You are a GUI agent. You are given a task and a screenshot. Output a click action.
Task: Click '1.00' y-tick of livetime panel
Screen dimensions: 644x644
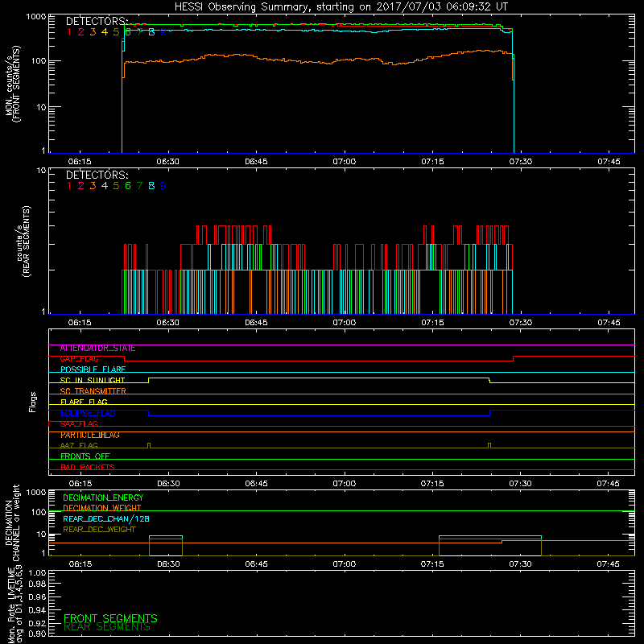click(37, 573)
